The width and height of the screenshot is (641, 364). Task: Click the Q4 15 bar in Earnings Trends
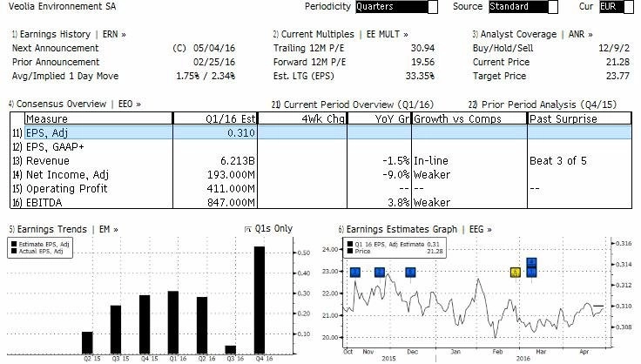tap(145, 324)
